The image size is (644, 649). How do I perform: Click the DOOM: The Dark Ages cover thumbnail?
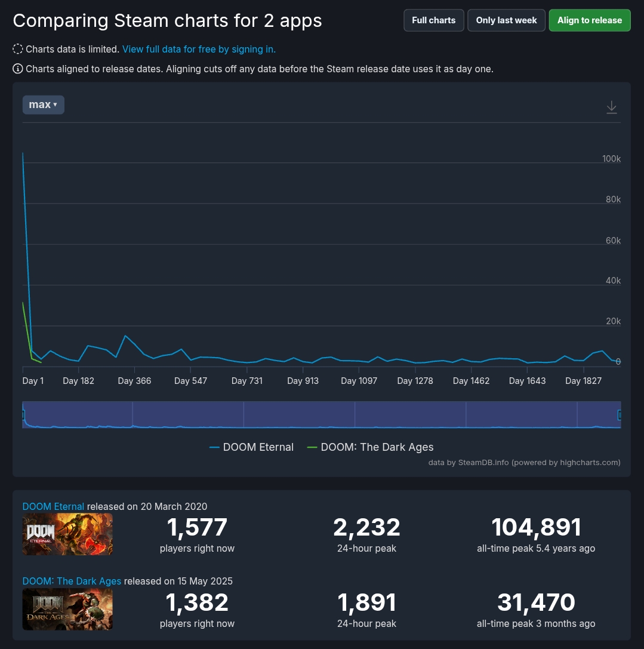(x=67, y=609)
